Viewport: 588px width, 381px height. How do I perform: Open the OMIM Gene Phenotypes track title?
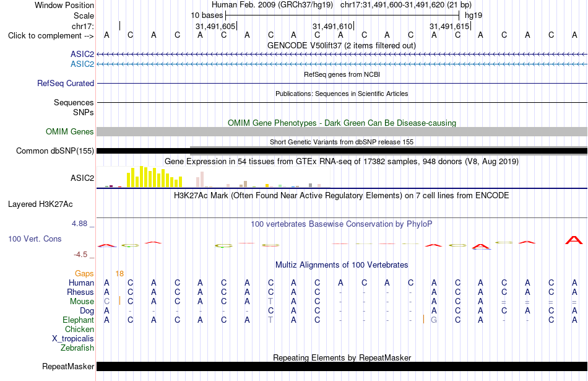(x=342, y=123)
